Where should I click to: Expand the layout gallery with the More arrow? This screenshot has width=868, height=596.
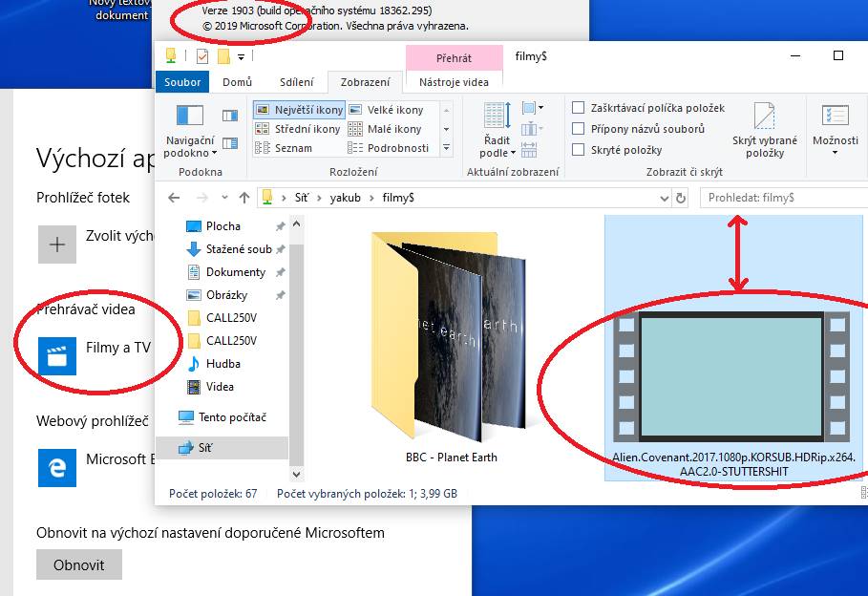[446, 148]
